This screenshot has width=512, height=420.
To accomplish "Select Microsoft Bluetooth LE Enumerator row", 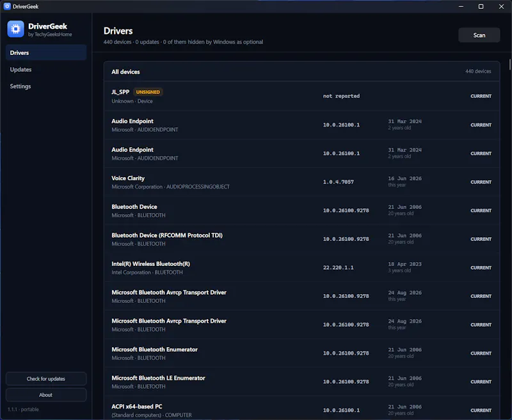I will 301,382.
